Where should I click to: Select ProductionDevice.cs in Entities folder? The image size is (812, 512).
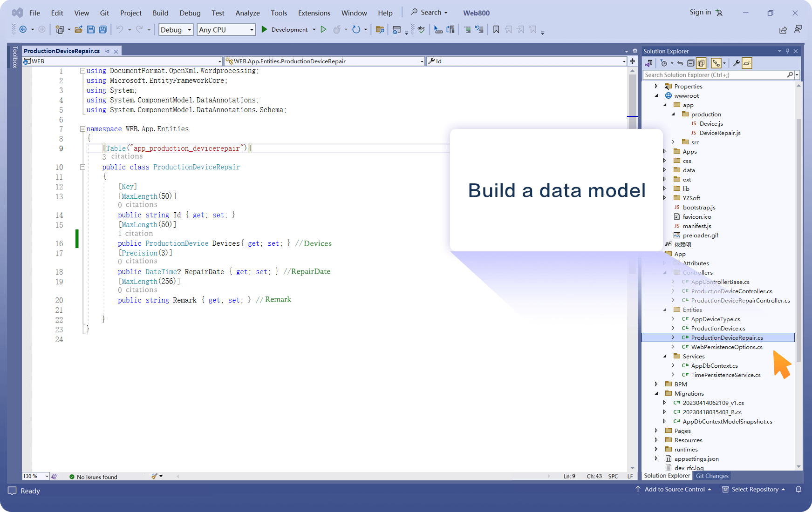[x=718, y=328]
